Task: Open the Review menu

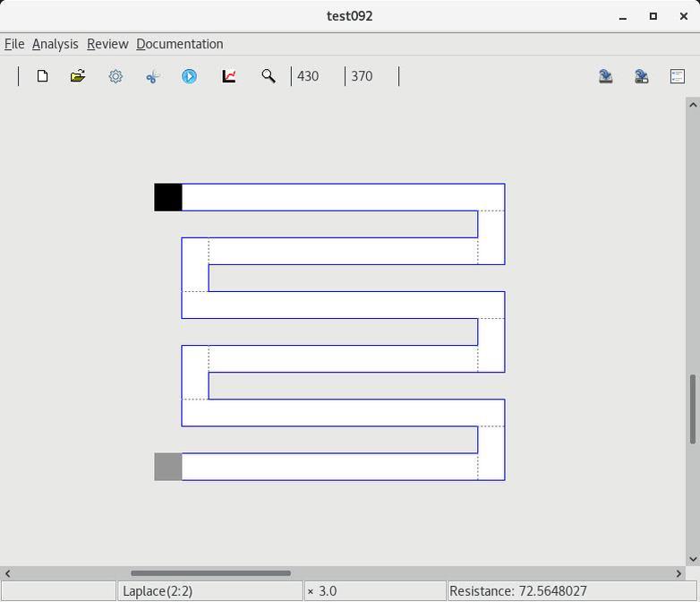Action: [x=107, y=44]
